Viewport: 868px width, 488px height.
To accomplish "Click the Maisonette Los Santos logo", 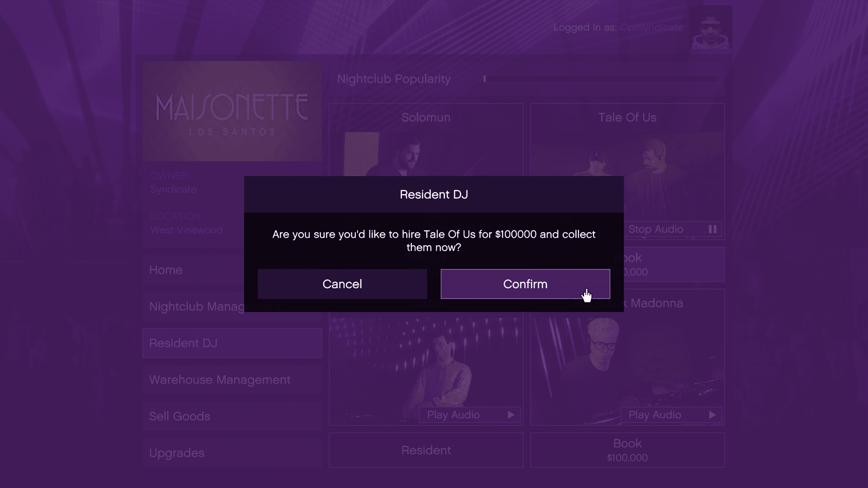I will 232,111.
